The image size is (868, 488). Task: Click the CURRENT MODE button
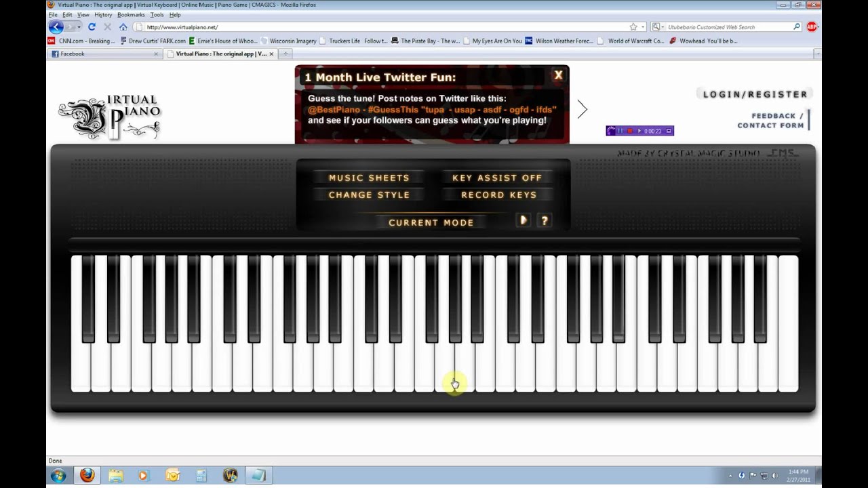tap(431, 222)
